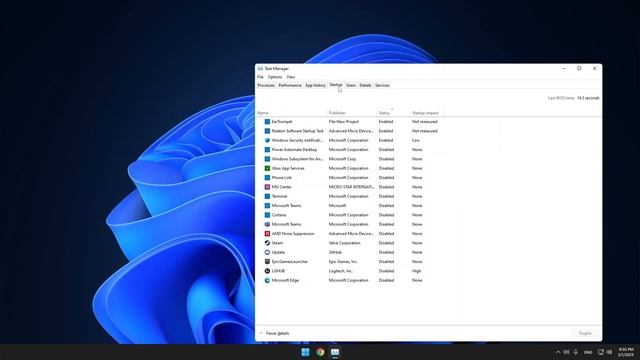Switch to the Processes tab
The image size is (640, 360).
point(266,85)
